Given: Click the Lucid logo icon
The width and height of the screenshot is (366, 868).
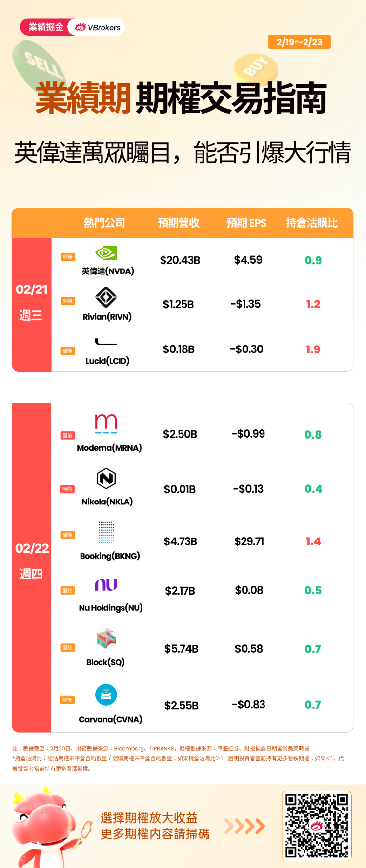Looking at the screenshot, I should coord(106,342).
